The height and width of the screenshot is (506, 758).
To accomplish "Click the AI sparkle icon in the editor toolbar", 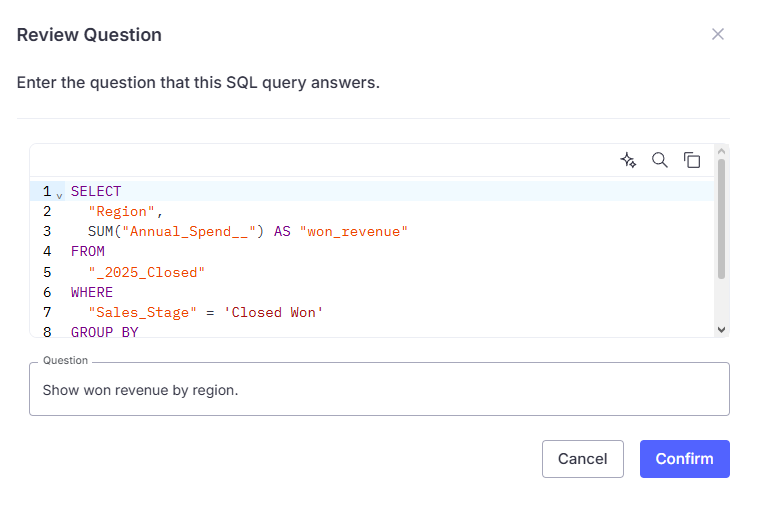I will pos(628,160).
